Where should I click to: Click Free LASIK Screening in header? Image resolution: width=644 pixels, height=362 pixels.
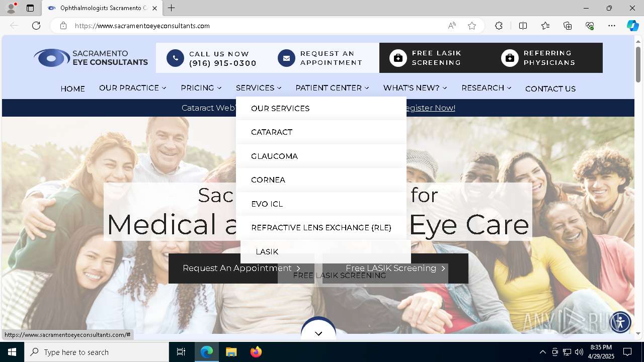[436, 58]
